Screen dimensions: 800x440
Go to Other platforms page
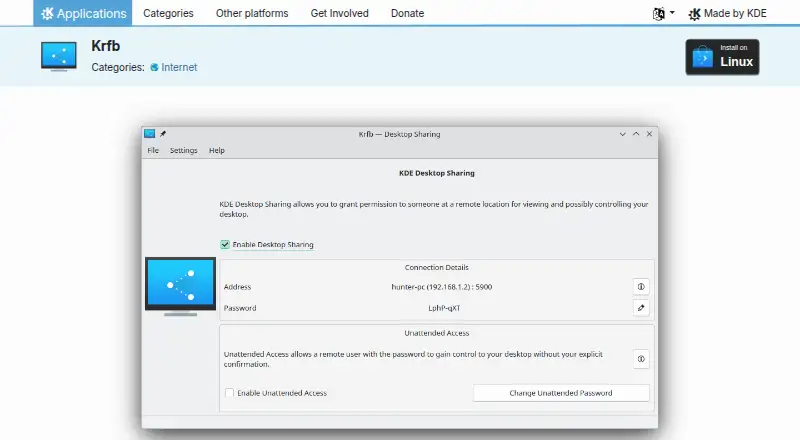252,13
